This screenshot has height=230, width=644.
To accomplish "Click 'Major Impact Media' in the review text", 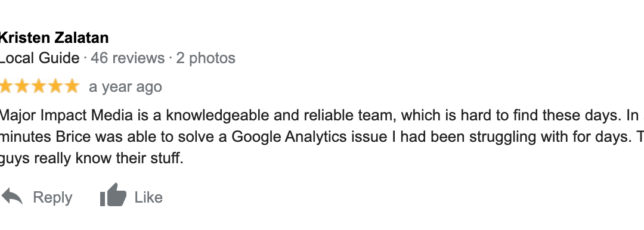I will click(66, 116).
